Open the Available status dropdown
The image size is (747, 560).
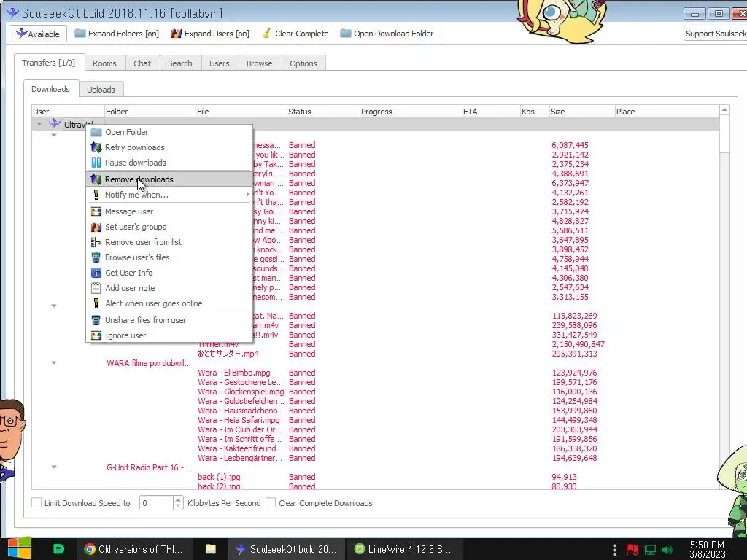coord(38,34)
